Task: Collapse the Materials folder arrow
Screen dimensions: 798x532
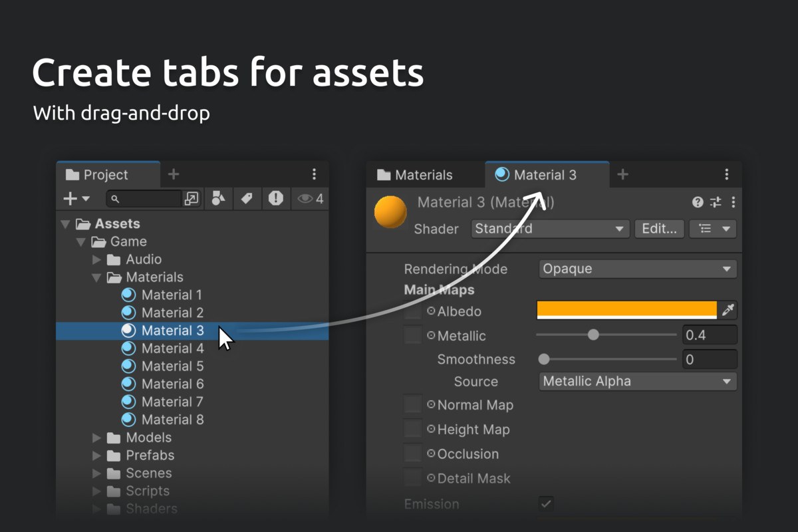Action: 96,277
